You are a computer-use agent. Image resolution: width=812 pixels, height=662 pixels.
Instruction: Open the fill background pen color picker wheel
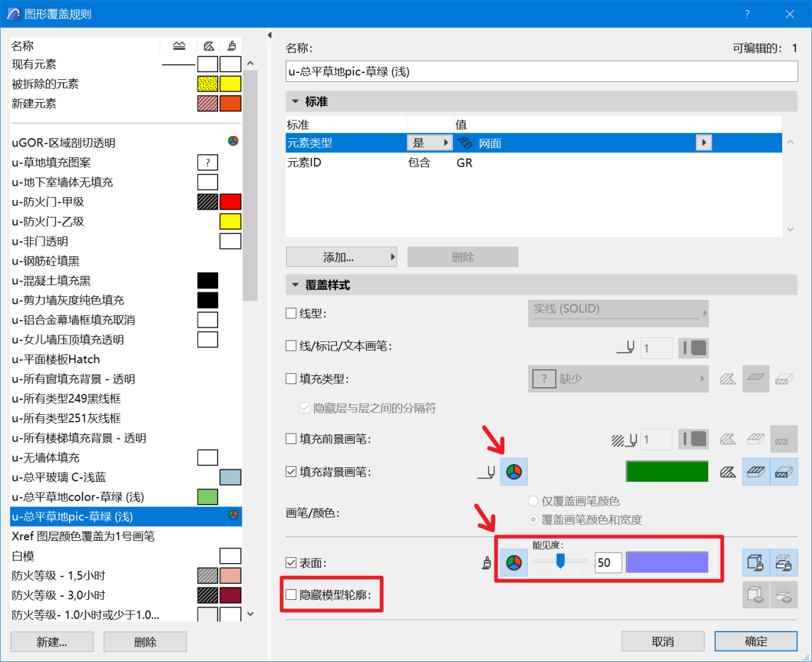[x=514, y=471]
